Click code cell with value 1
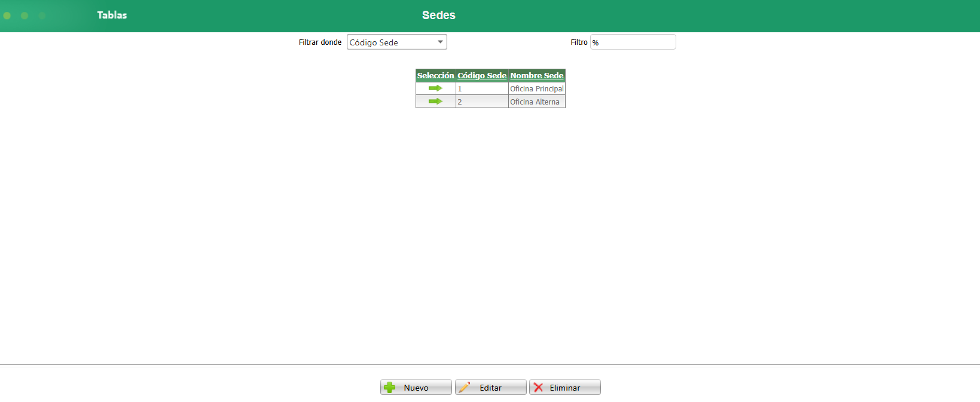The height and width of the screenshot is (402, 980). coord(482,88)
